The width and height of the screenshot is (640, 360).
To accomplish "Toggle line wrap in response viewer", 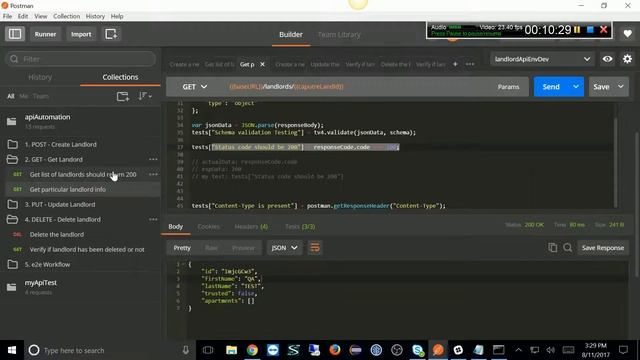I will (315, 248).
